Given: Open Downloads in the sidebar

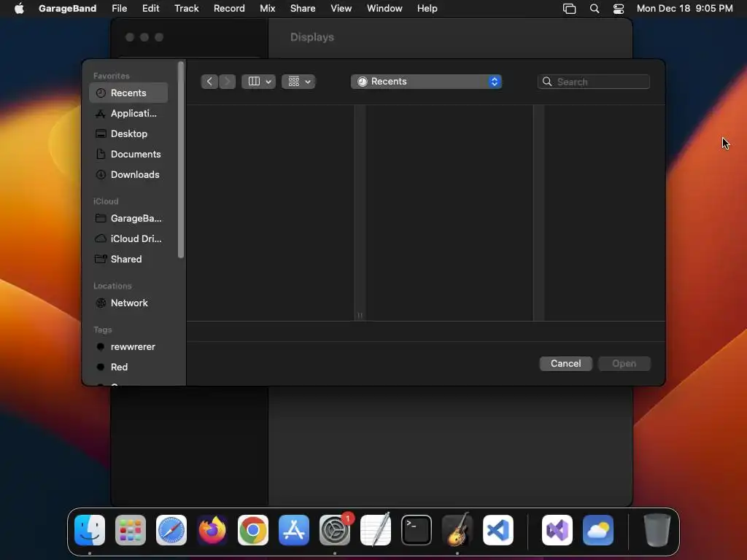Looking at the screenshot, I should click(x=128, y=175).
